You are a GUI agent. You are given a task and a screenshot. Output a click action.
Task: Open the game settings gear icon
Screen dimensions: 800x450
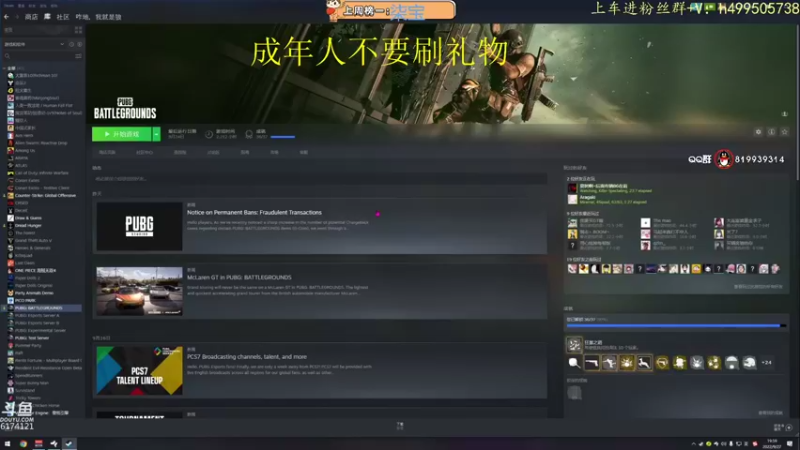758,132
